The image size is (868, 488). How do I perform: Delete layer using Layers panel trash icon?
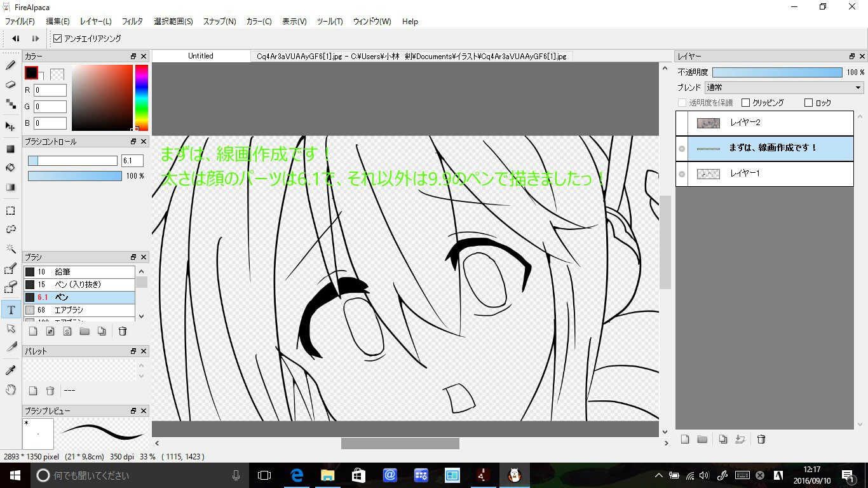click(761, 439)
